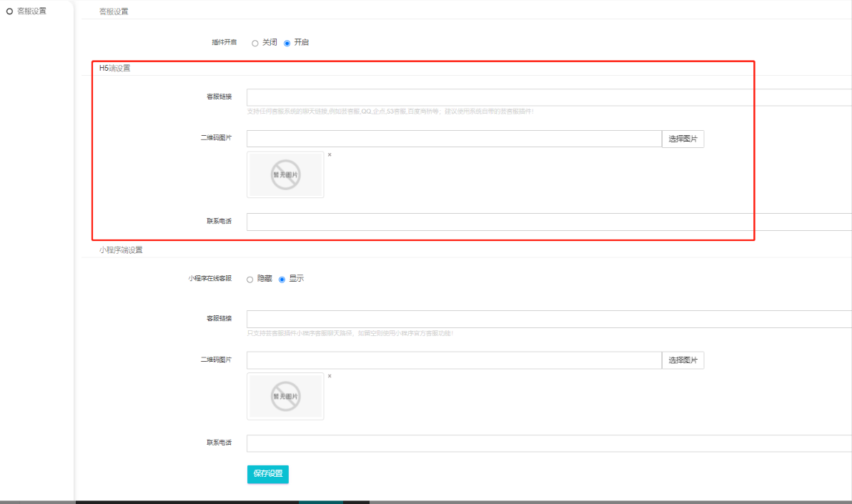The height and width of the screenshot is (504, 852).
Task: Choose 隐藏 for 小程序在线客服
Action: (x=250, y=280)
